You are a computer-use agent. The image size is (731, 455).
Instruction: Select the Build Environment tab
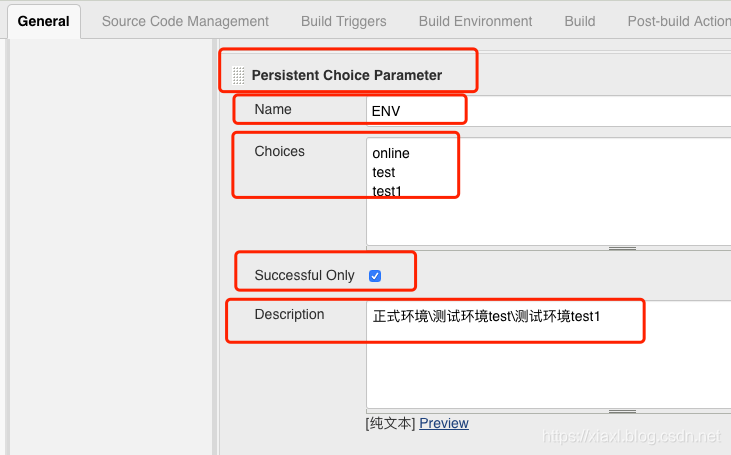(x=475, y=21)
